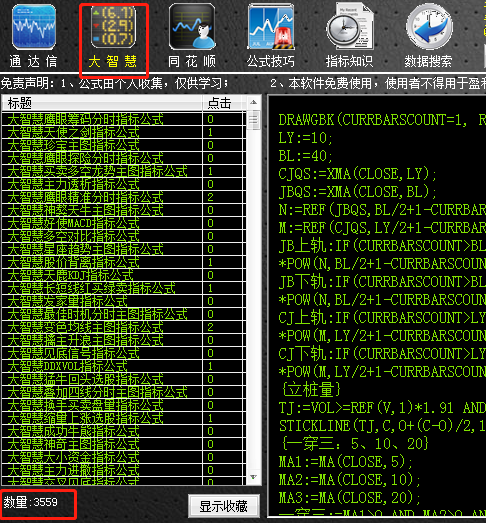Select row 大智慧最佳时机分时主图指标公式
Screen dimensions: 486x523
pyautogui.click(x=123, y=314)
